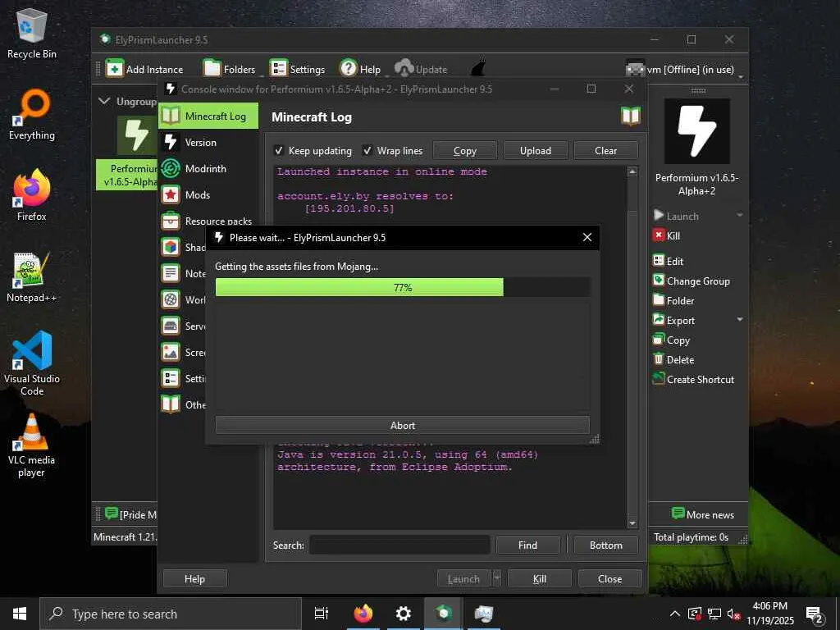Viewport: 840px width, 630px height.
Task: Click the Servers sidebar icon
Action: pos(171,326)
